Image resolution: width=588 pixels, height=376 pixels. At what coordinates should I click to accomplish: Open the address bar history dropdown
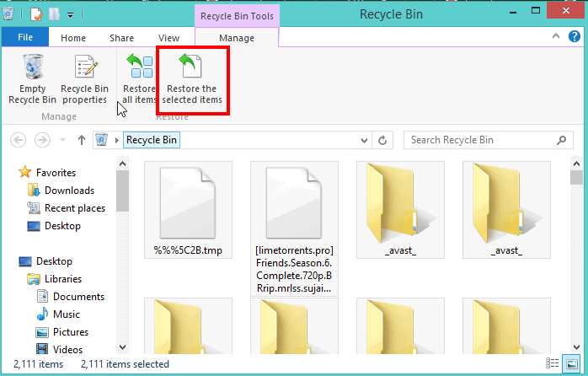tap(364, 140)
